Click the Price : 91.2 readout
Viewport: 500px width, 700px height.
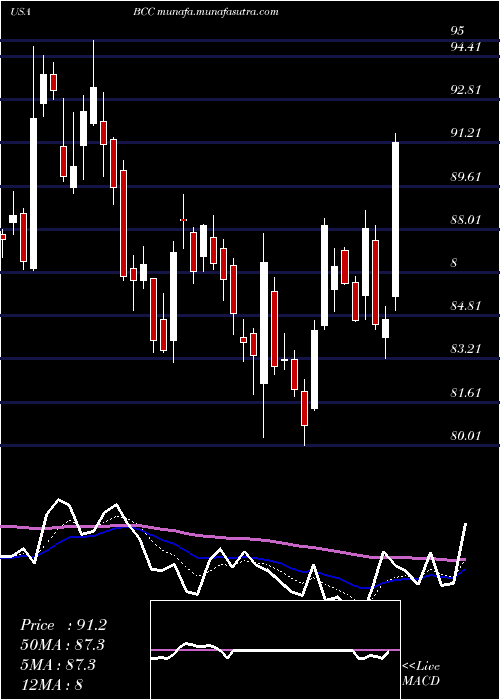click(x=63, y=625)
